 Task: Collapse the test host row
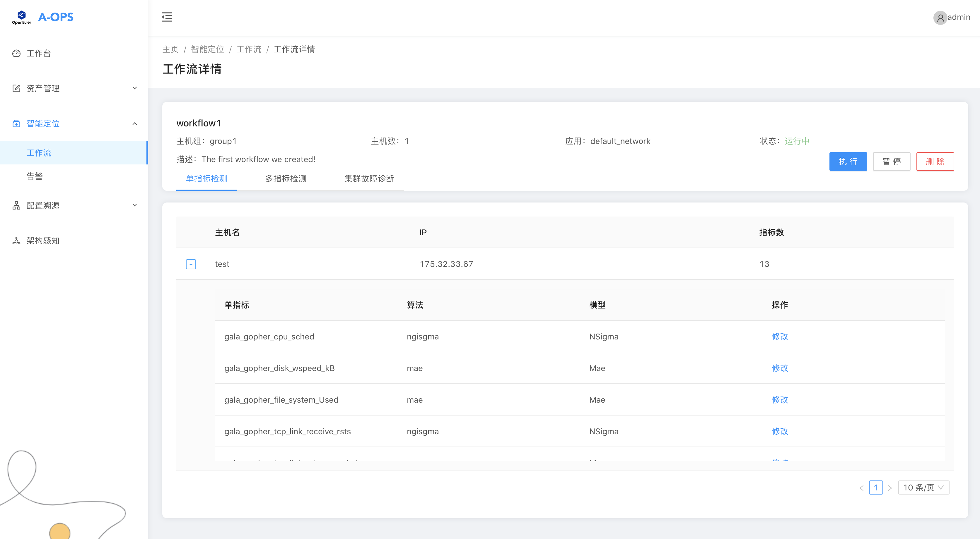[191, 264]
